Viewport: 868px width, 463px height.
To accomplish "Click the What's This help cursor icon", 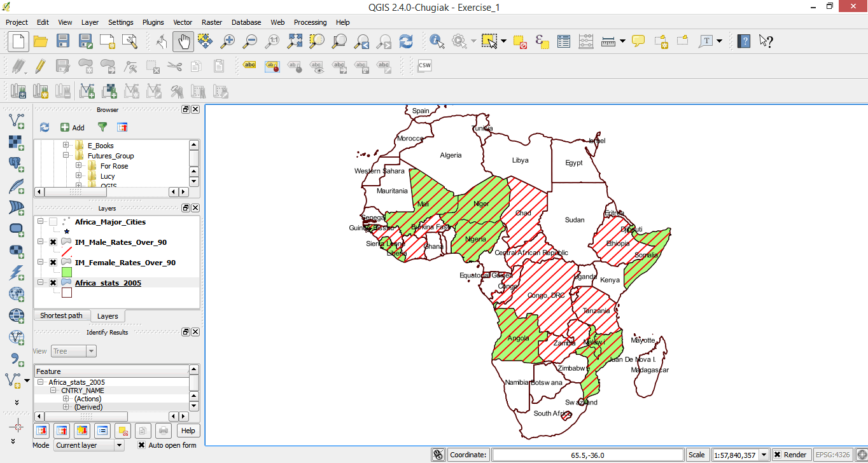I will click(x=766, y=41).
